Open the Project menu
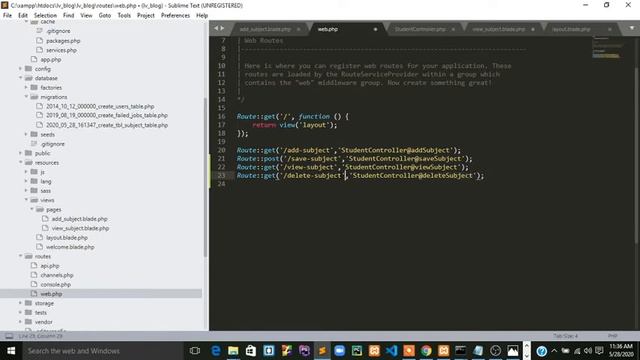The width and height of the screenshot is (640, 360). tap(146, 15)
